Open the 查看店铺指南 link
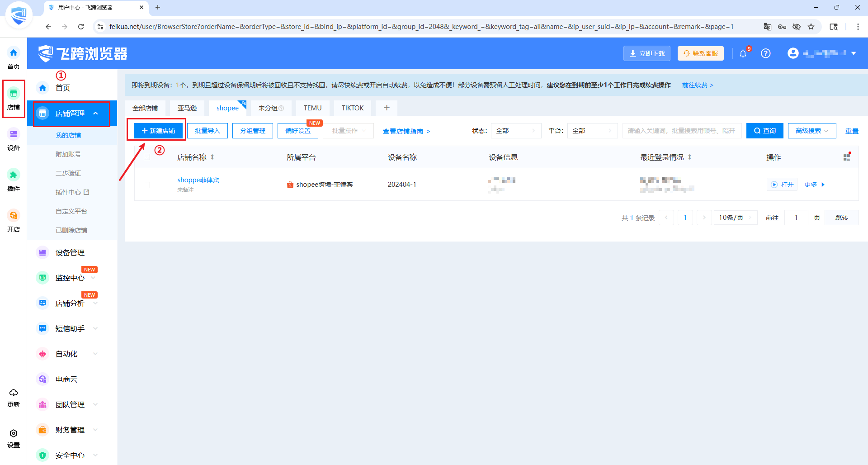The height and width of the screenshot is (465, 868). click(406, 131)
